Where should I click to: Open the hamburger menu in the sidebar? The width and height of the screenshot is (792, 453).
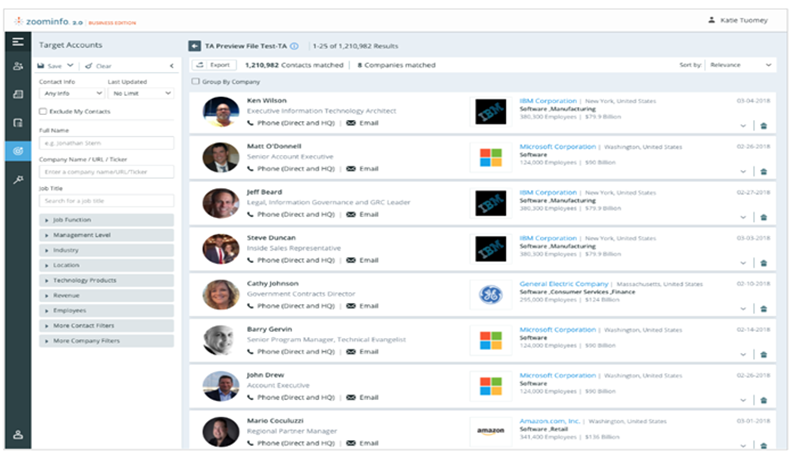pyautogui.click(x=17, y=41)
